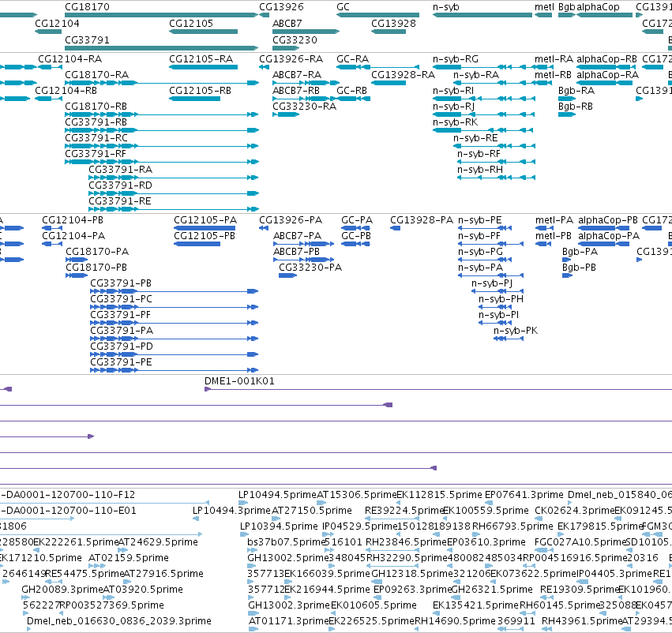Click the Bgb-RA transcript label
The width and height of the screenshot is (672, 633).
[x=576, y=90]
